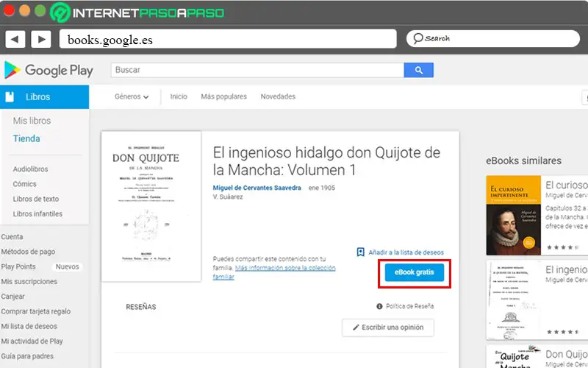Click the Don Quijote book cover thumbnail
The height and width of the screenshot is (368, 588).
[151, 206]
